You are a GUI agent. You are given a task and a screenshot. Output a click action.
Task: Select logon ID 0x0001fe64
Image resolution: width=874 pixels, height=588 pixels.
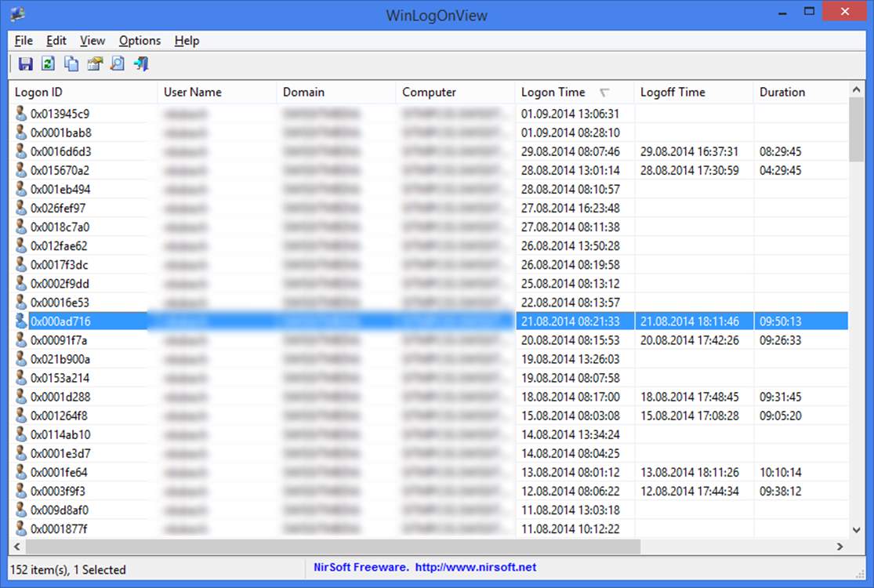pyautogui.click(x=59, y=473)
